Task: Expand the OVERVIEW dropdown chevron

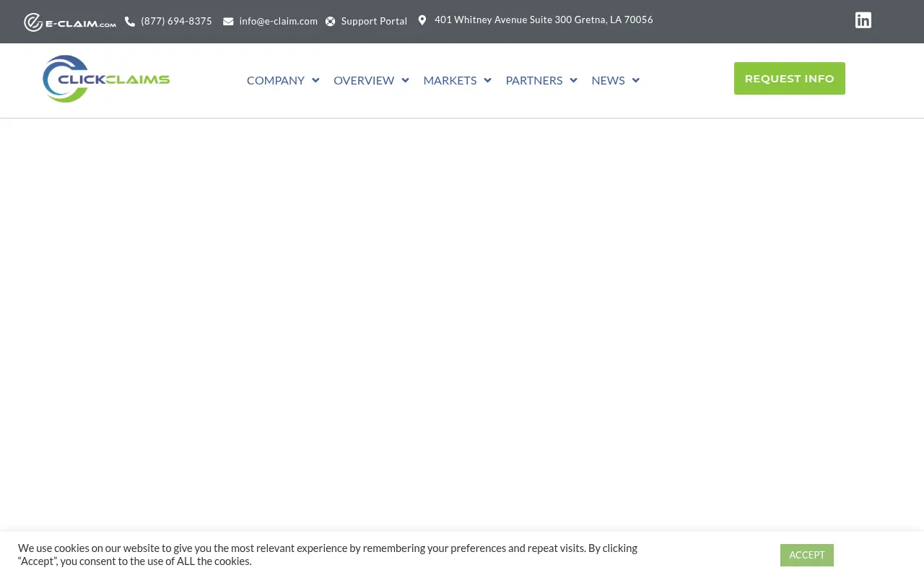Action: (x=405, y=80)
